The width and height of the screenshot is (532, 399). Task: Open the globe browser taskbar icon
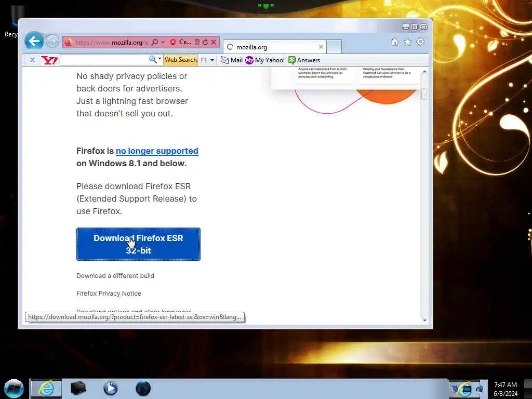pos(143,389)
